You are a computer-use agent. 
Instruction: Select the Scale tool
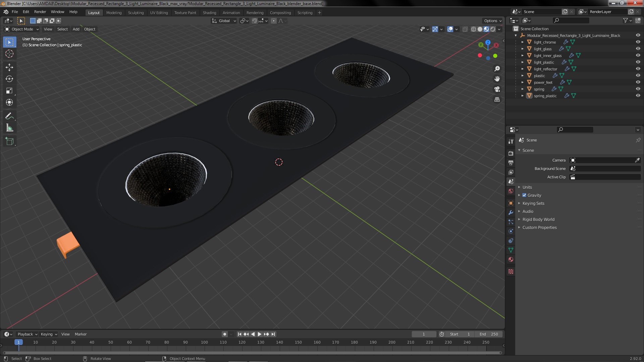click(x=9, y=91)
